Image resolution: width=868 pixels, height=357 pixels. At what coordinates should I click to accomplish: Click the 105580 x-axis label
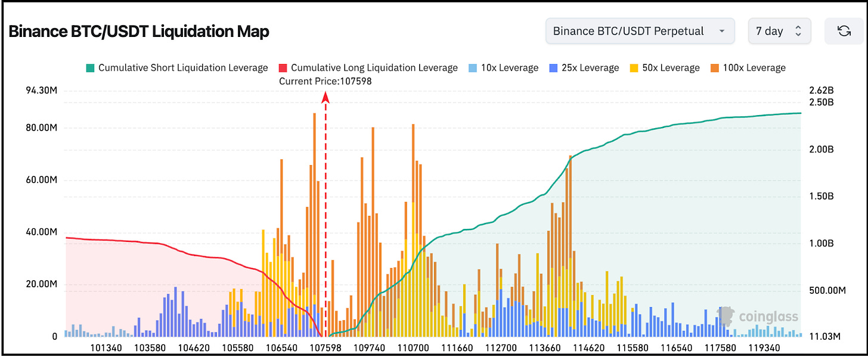[238, 347]
